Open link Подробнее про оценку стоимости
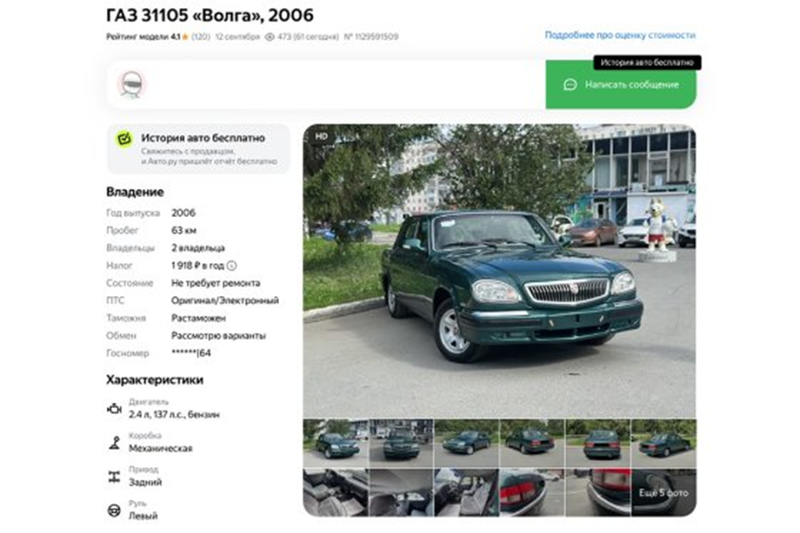800x533 pixels. click(620, 35)
